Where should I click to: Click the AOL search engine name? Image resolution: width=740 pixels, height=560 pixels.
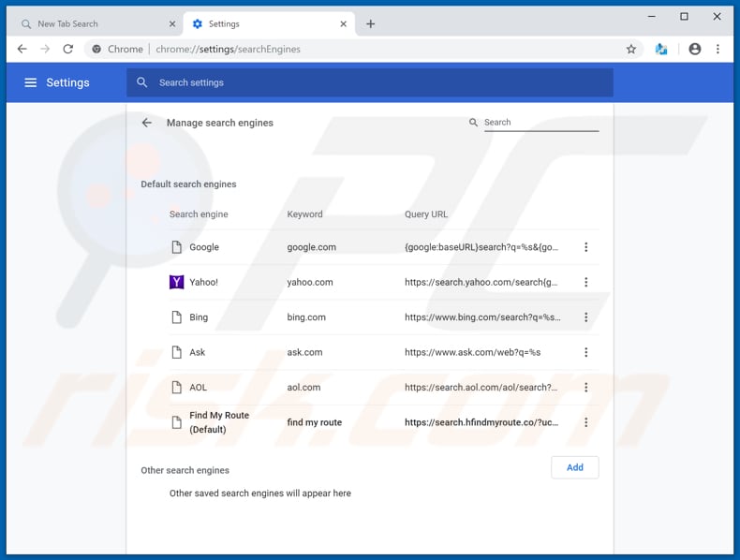pos(199,388)
